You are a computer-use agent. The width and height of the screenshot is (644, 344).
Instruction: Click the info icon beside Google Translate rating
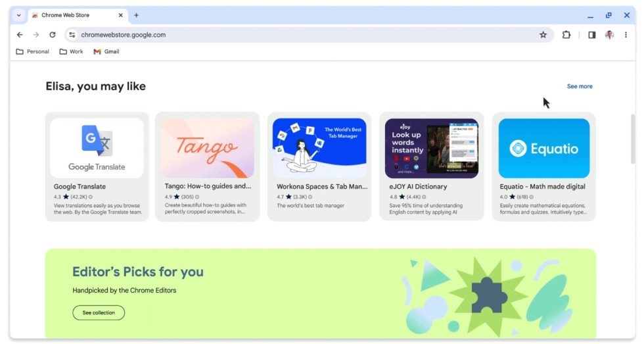pyautogui.click(x=91, y=197)
